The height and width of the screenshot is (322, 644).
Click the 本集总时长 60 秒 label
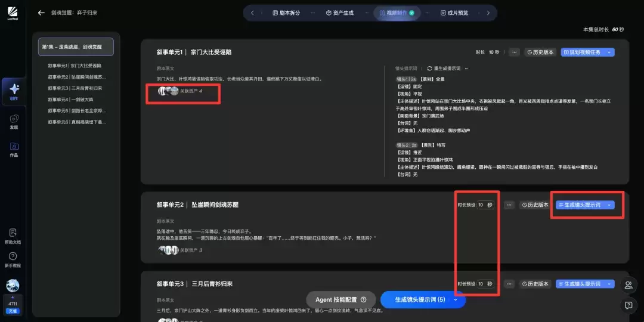click(603, 30)
